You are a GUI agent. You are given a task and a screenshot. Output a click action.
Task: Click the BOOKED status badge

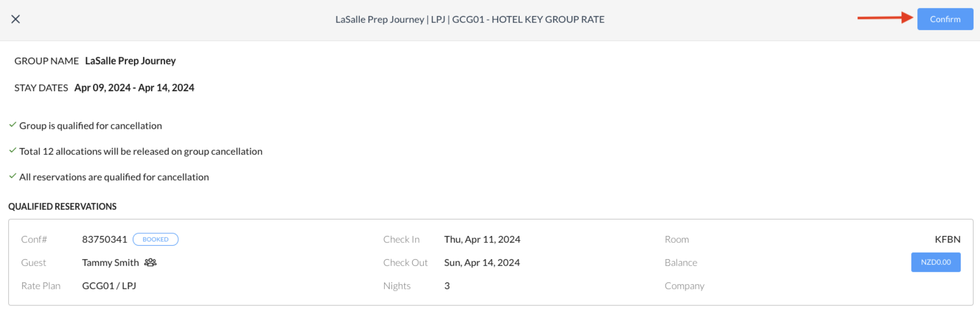(x=155, y=239)
